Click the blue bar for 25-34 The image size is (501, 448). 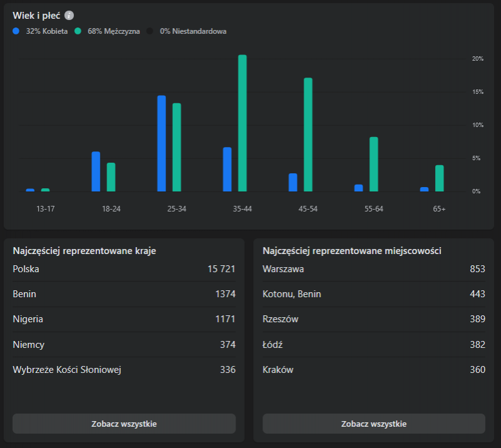(162, 143)
